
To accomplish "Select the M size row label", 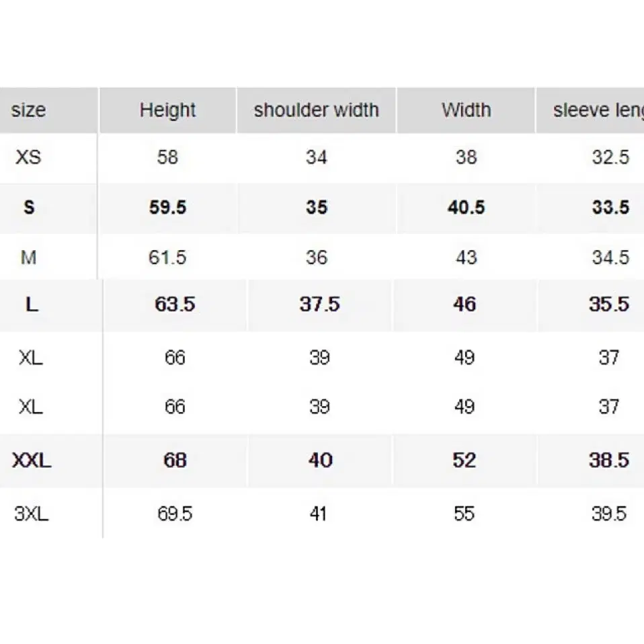I will [x=28, y=257].
